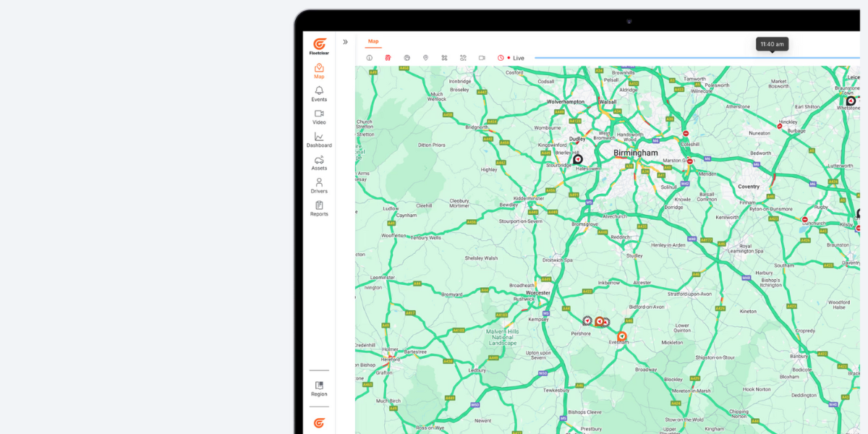This screenshot has width=868, height=434.
Task: Select the orange vehicle marker at Evesham
Action: (621, 336)
